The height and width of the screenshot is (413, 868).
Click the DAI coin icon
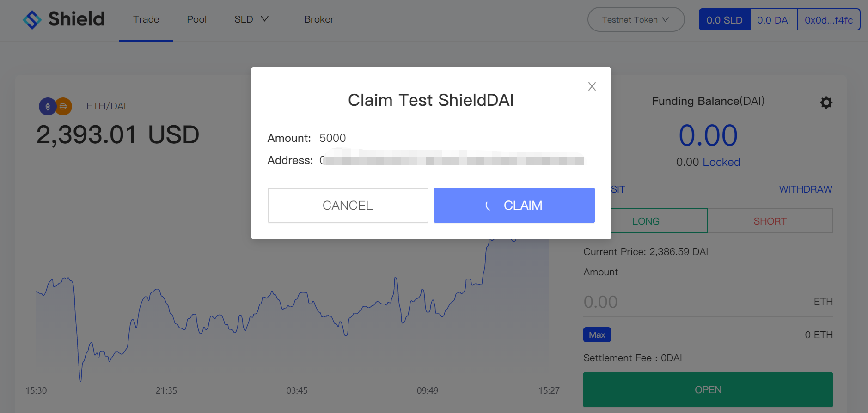(x=64, y=107)
